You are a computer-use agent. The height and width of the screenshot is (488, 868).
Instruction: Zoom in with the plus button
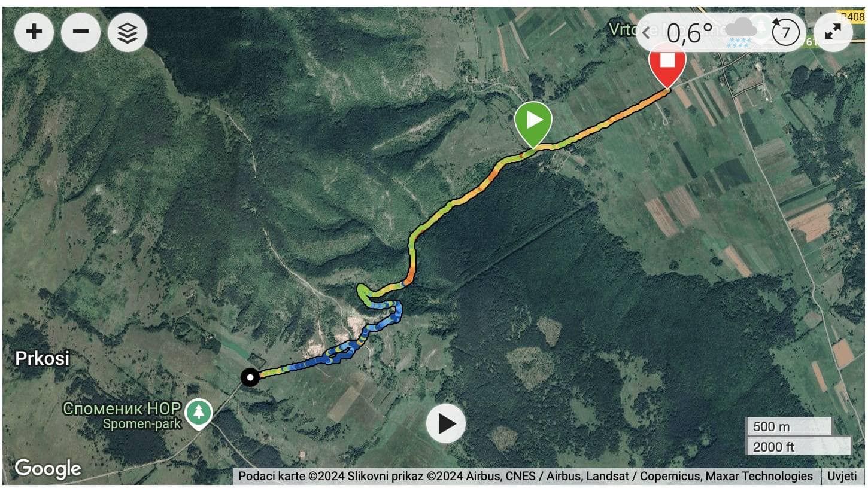(34, 32)
